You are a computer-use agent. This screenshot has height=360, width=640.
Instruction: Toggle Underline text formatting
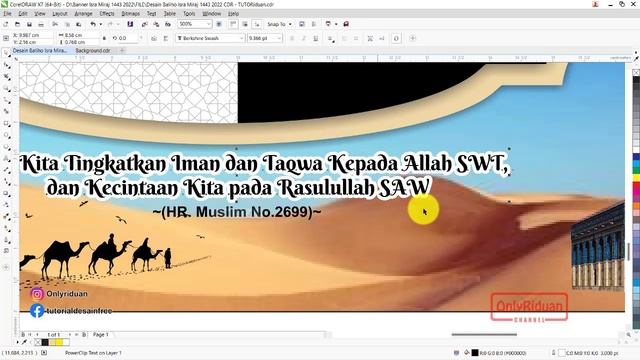point(316,38)
